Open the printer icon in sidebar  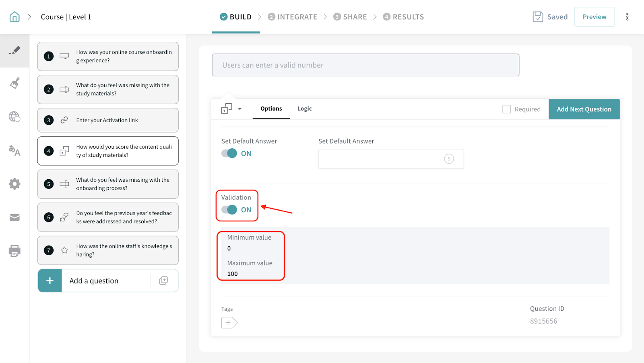pos(14,251)
